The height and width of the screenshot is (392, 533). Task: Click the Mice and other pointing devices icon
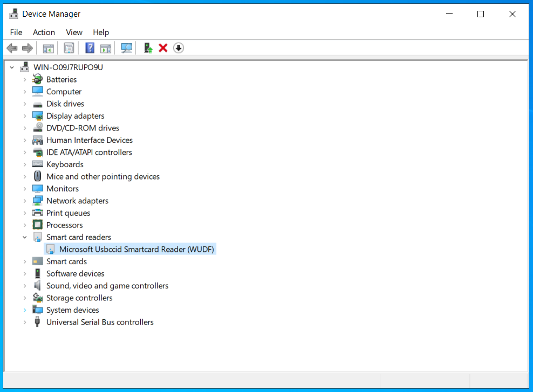(37, 176)
